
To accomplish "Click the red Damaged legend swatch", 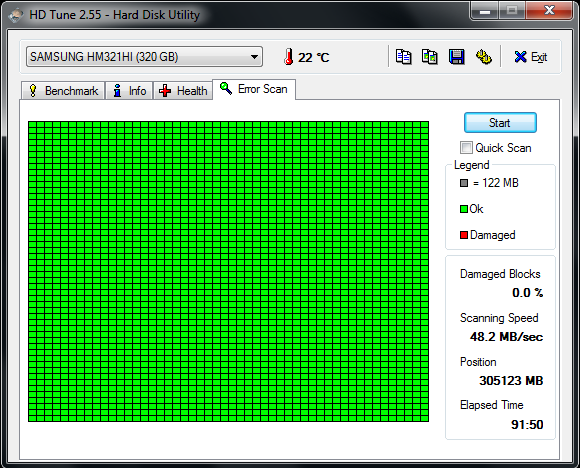I will click(464, 235).
